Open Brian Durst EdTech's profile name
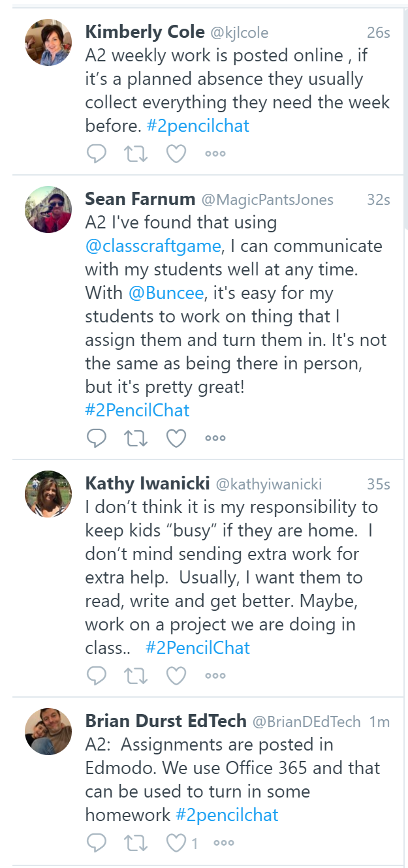408x868 pixels. [x=166, y=721]
